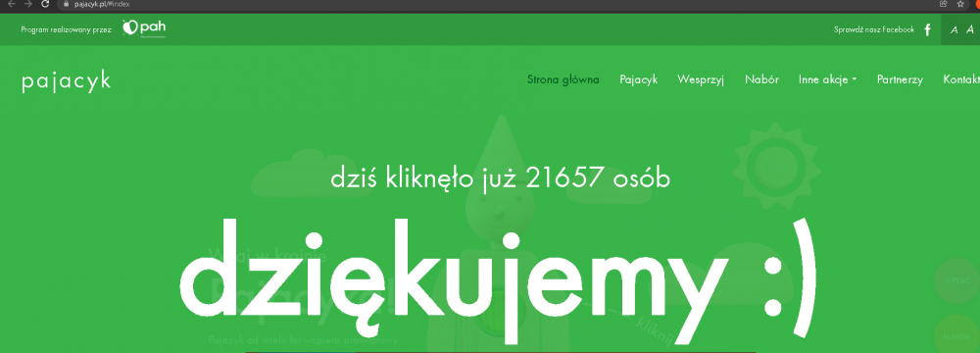The image size is (980, 353).
Task: Go back using browser back arrow
Action: pos(11,4)
